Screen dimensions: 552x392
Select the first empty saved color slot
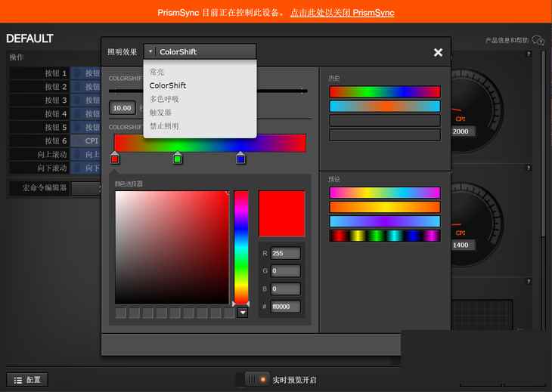pyautogui.click(x=121, y=313)
